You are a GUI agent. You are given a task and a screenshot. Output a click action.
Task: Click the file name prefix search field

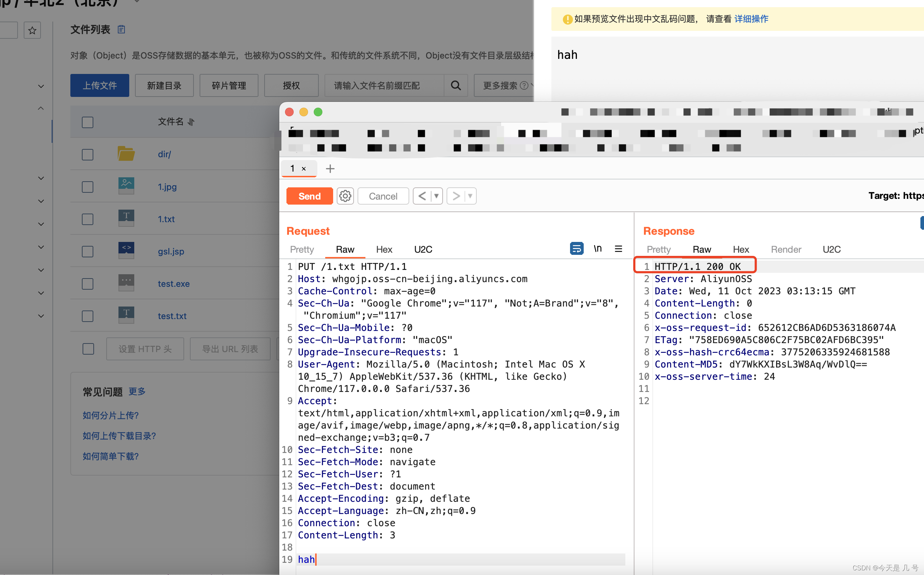click(x=384, y=85)
